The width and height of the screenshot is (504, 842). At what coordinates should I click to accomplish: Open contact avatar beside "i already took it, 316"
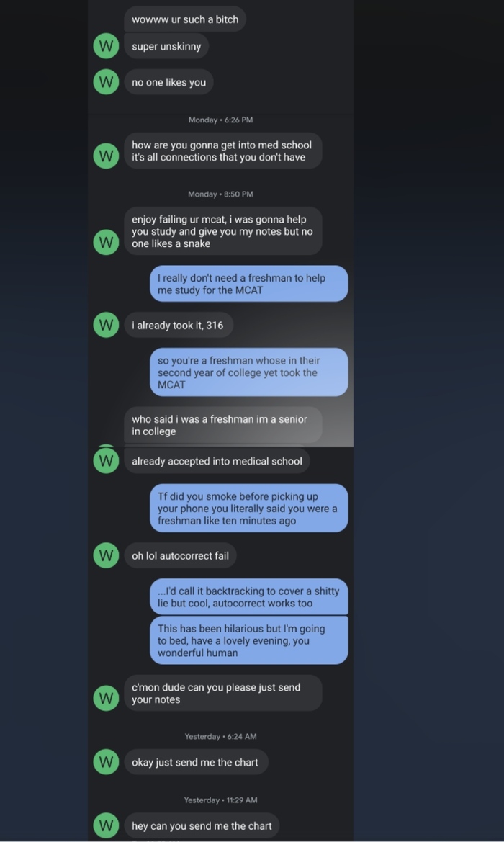106,326
